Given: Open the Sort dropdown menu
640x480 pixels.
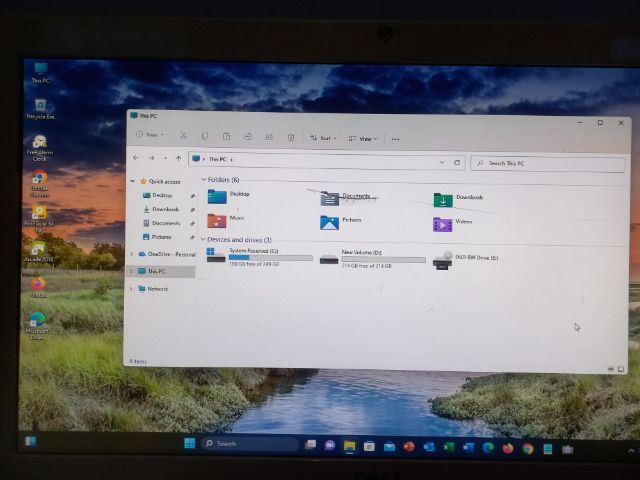Looking at the screenshot, I should pos(323,138).
